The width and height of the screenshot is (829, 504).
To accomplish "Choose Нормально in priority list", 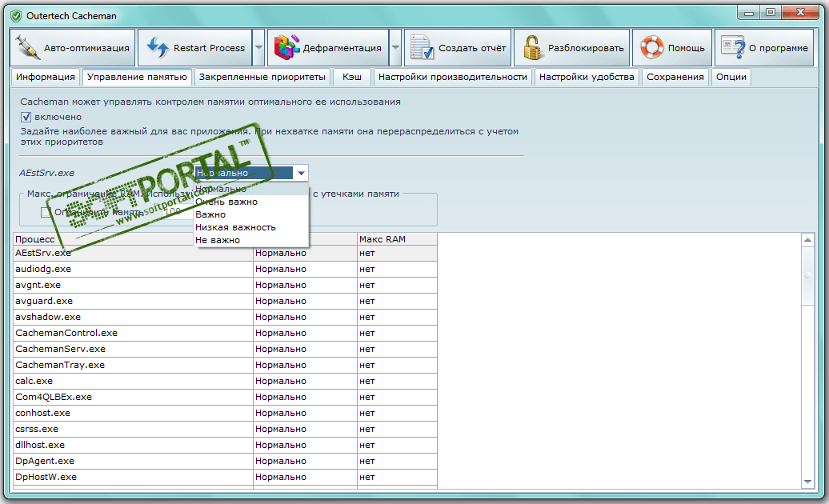I will [x=251, y=189].
